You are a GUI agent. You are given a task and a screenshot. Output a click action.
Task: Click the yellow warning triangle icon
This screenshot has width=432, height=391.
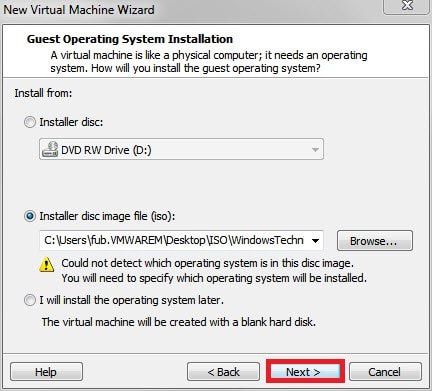point(47,265)
